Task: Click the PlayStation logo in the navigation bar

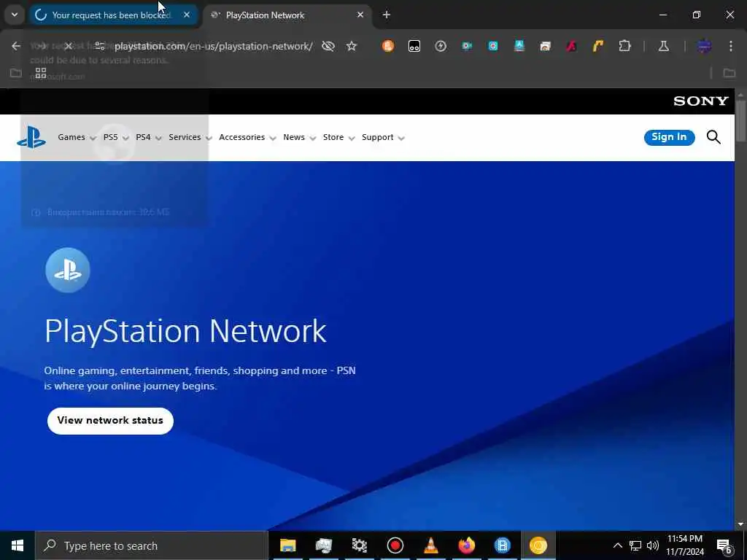Action: click(31, 137)
